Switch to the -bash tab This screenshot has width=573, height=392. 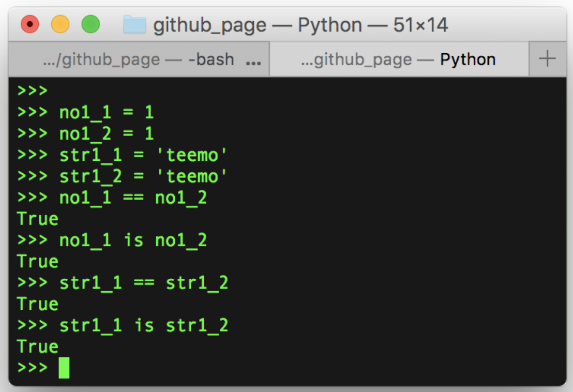click(139, 59)
